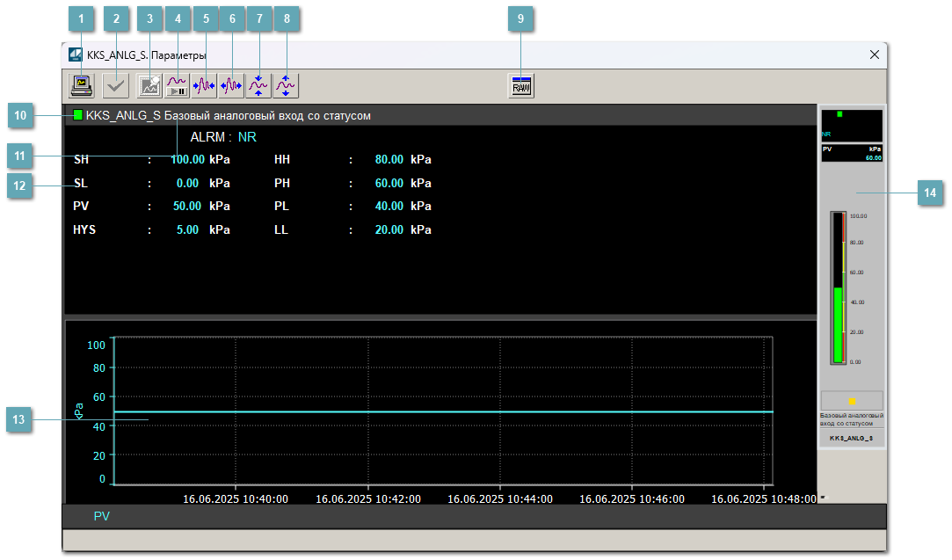Click the PV trend legend label
The height and width of the screenshot is (560, 952).
102,516
